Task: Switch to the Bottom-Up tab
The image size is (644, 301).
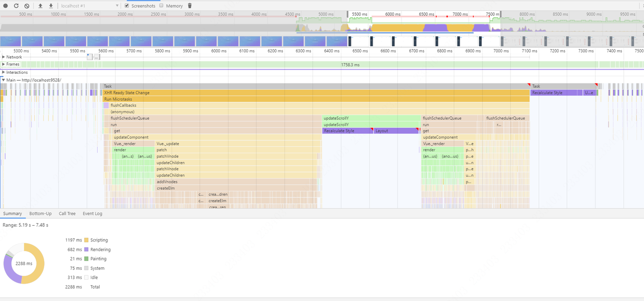Action: 41,213
